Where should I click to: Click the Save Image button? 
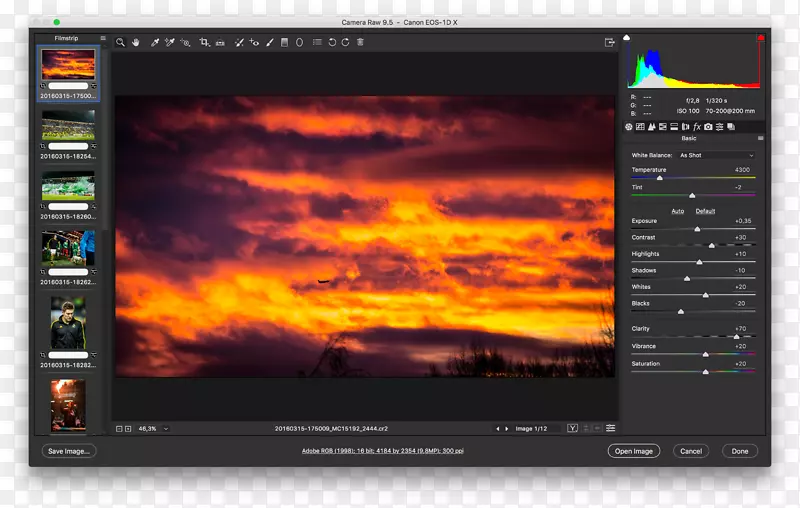(69, 451)
